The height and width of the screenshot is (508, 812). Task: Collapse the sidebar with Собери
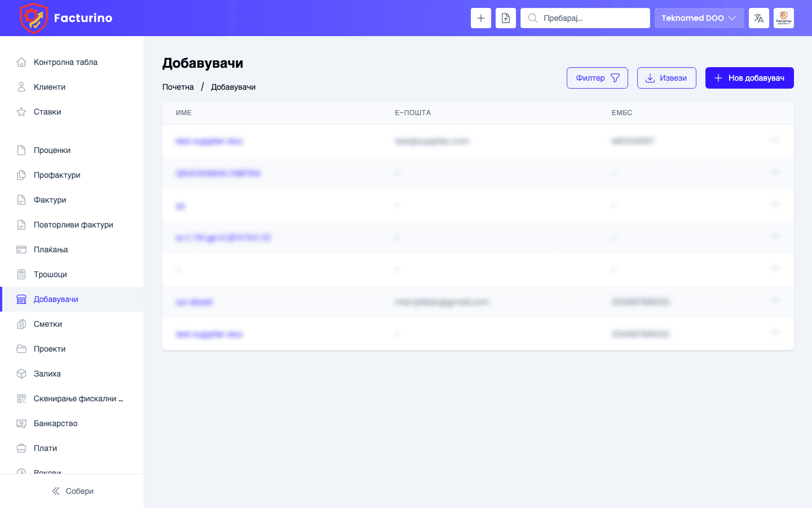pyautogui.click(x=72, y=491)
